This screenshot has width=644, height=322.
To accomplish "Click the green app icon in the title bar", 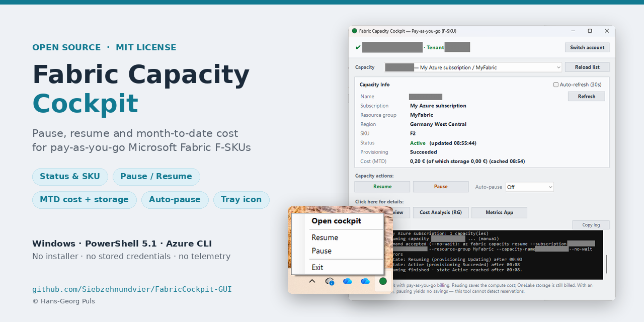I will [354, 31].
